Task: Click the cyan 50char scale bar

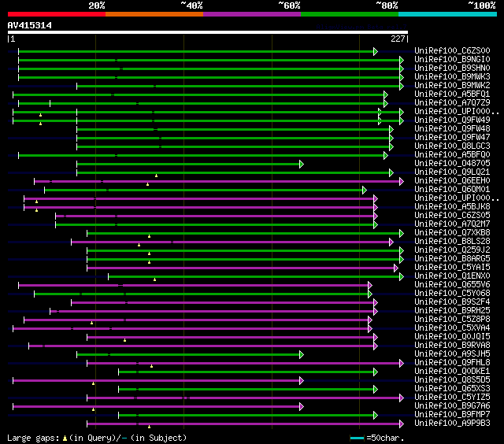Action: click(357, 438)
